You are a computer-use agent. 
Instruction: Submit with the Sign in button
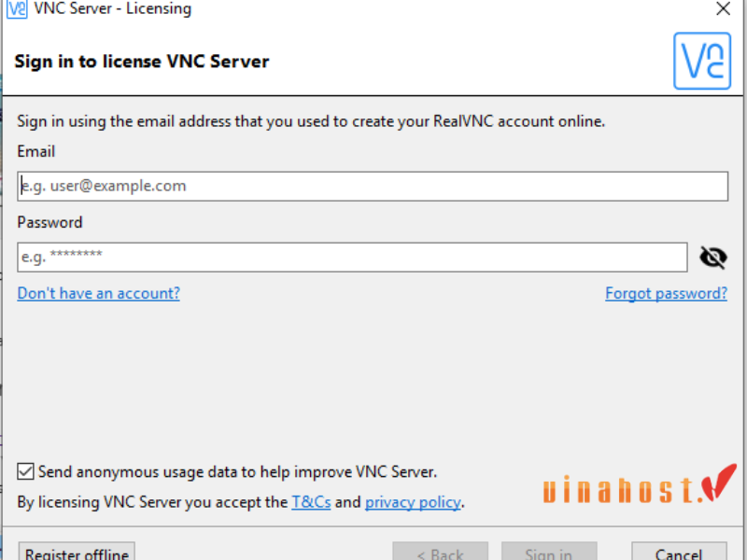pyautogui.click(x=549, y=552)
